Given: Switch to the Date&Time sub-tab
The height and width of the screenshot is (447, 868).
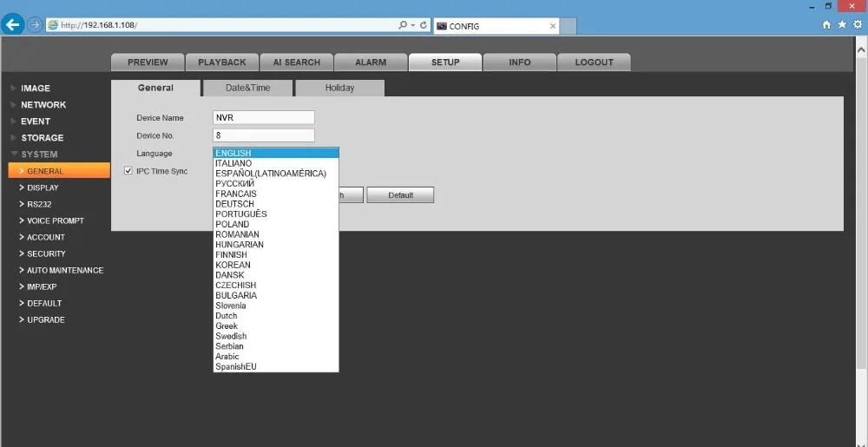Looking at the screenshot, I should [x=248, y=88].
